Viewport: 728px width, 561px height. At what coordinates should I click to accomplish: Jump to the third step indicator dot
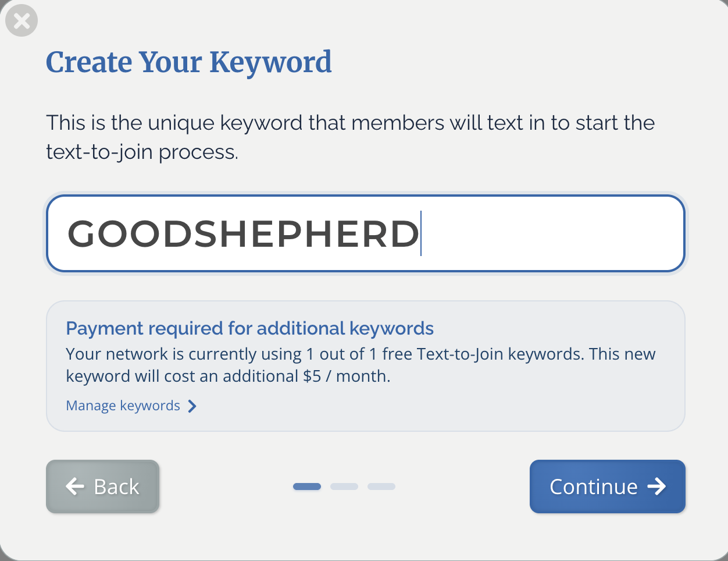pyautogui.click(x=381, y=487)
